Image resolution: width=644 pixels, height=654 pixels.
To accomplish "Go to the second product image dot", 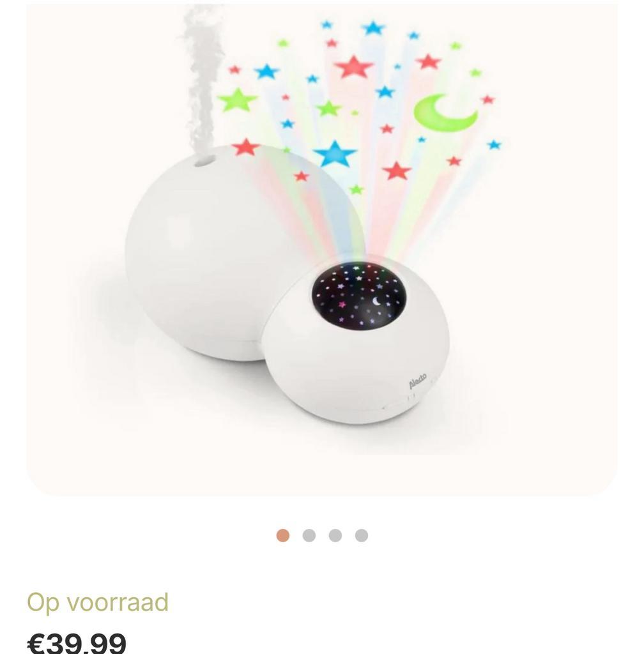I will 309,535.
